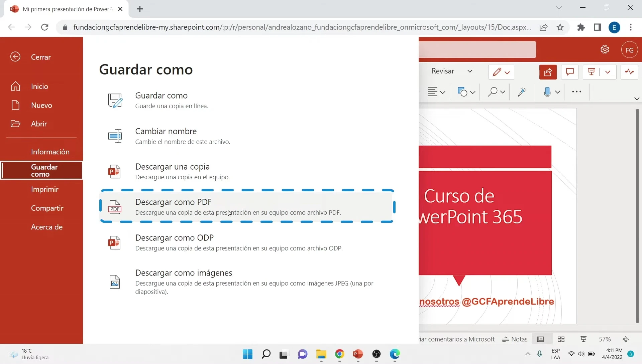
Task: Click the PDF file icon
Action: coord(115,207)
